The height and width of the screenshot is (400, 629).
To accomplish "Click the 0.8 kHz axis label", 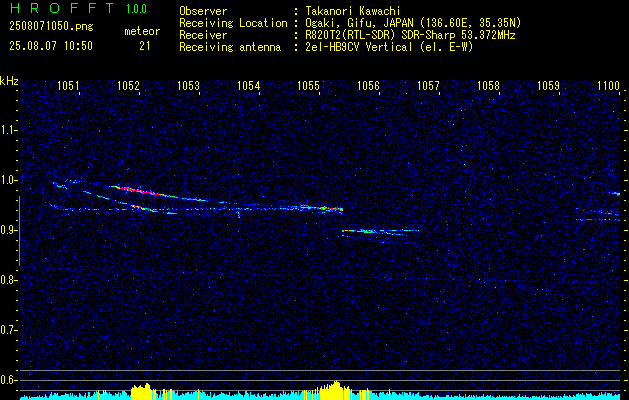I will 8,280.
